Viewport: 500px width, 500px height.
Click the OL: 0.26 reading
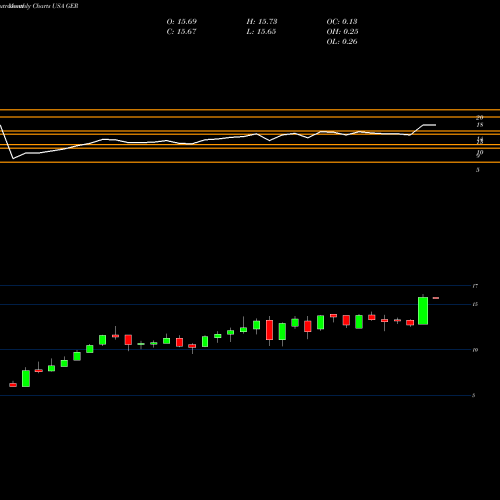tap(342, 42)
